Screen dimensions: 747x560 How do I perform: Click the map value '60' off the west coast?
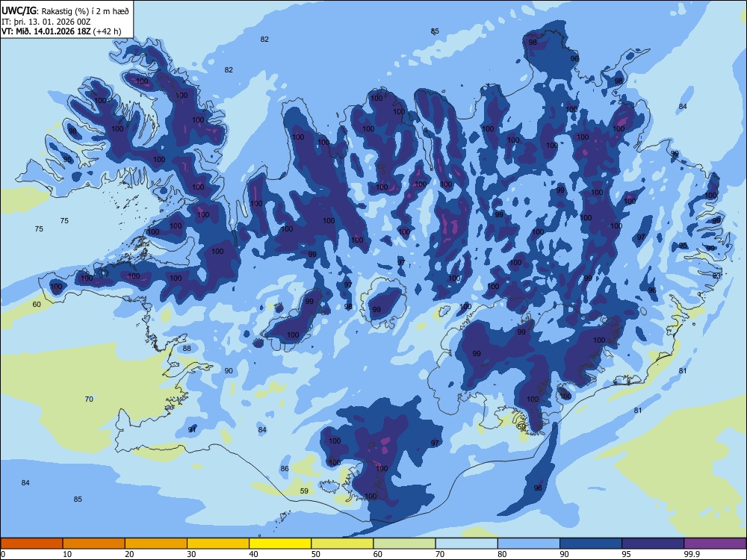tap(37, 305)
